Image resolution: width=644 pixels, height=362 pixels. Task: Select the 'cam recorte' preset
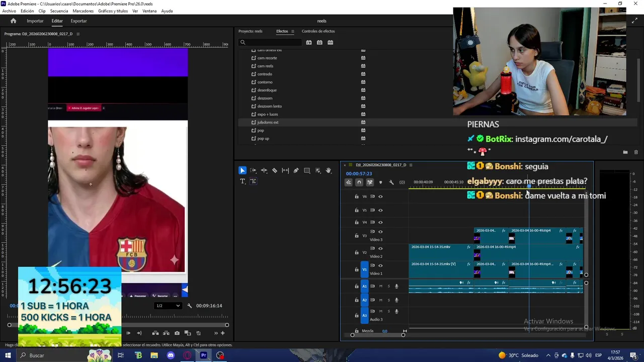[x=267, y=58]
